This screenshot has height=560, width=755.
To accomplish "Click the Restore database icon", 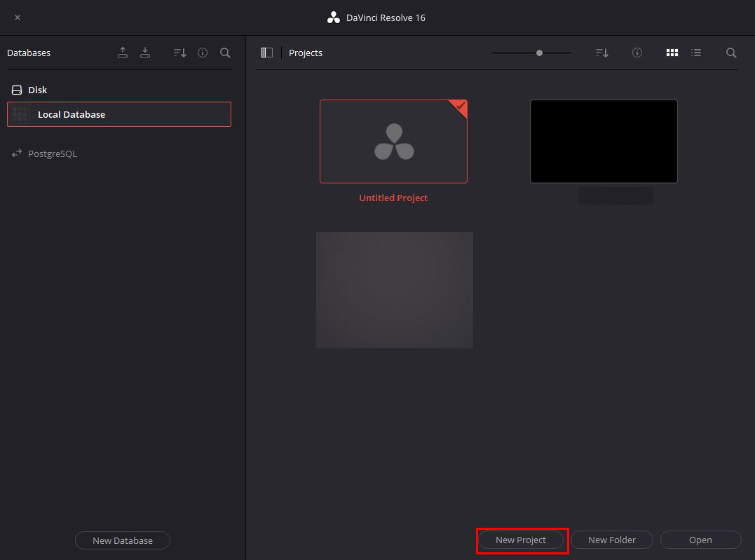I will tap(145, 53).
